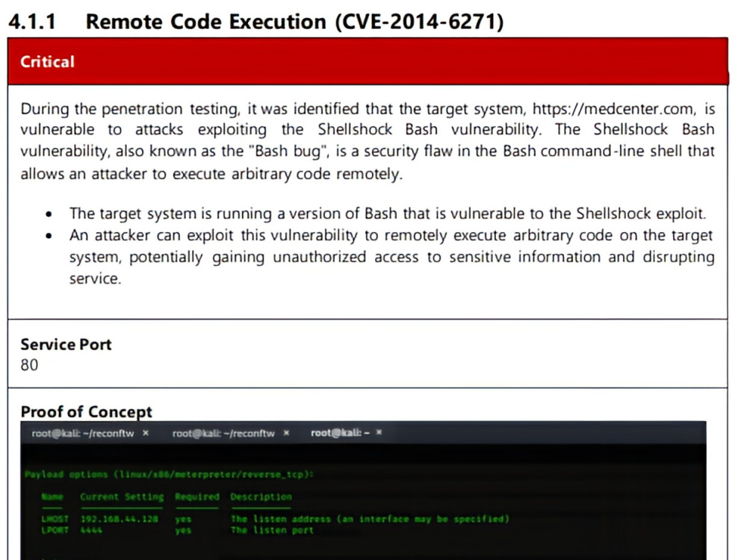Click the LHOST name in the terminal table
This screenshot has height=560, width=747.
point(55,519)
